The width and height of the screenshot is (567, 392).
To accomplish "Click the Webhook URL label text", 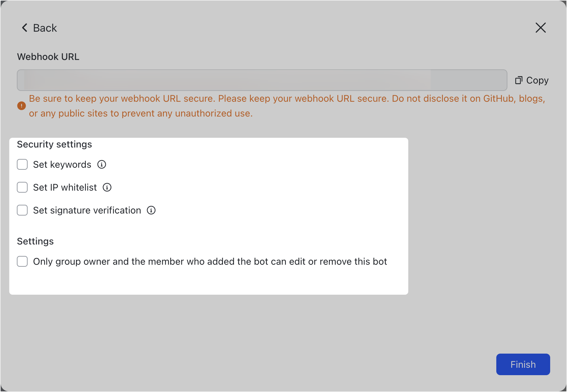I will (48, 57).
